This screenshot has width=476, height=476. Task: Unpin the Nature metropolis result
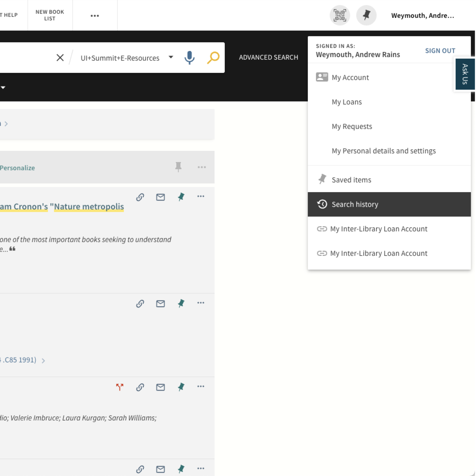coord(181,197)
